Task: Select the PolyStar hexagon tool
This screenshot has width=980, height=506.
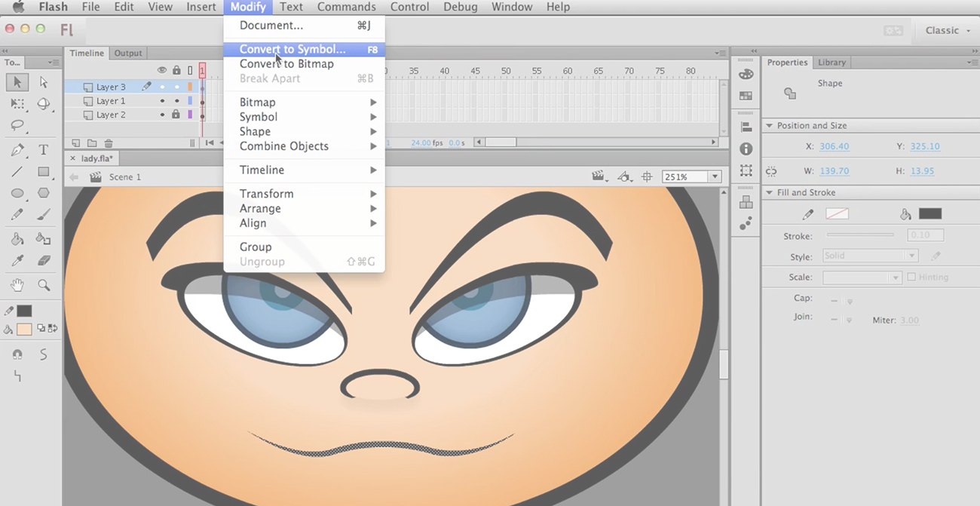Action: pos(44,193)
